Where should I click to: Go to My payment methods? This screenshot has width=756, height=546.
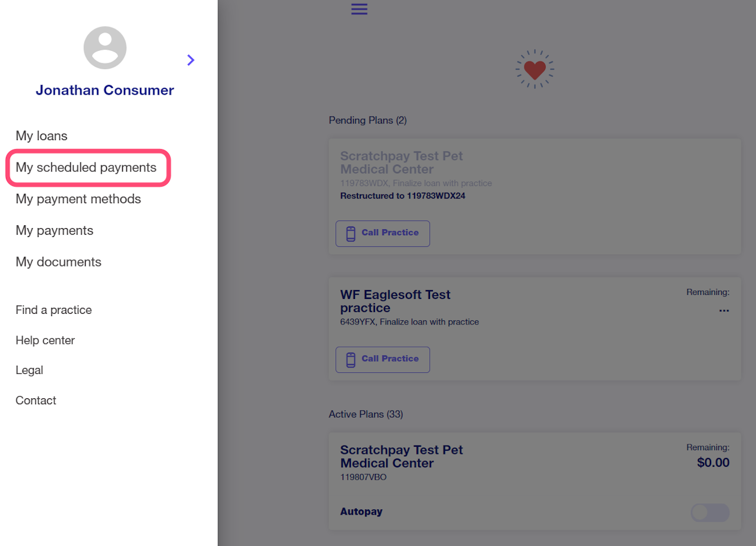click(x=79, y=199)
